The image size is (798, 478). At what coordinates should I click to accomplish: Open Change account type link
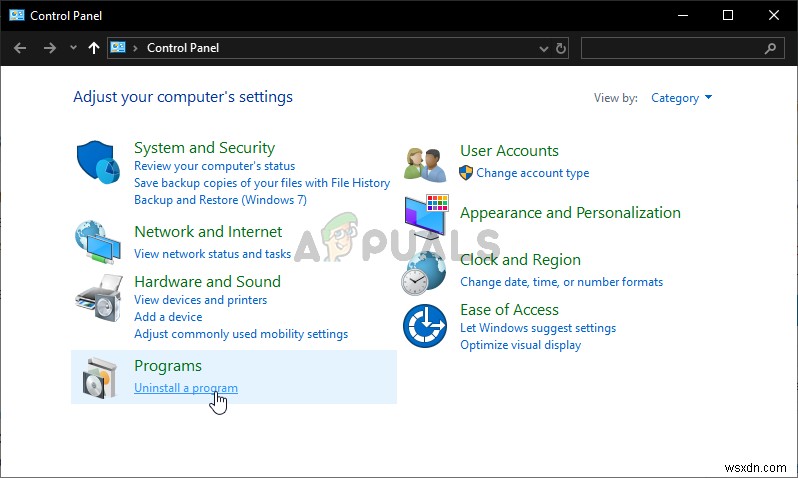coord(532,173)
